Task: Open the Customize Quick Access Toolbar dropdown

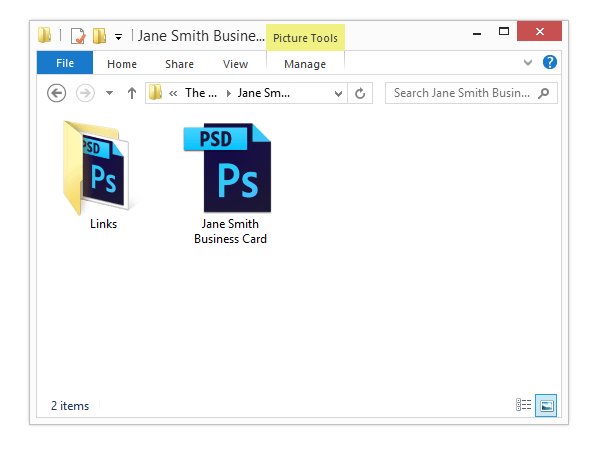Action: click(118, 37)
